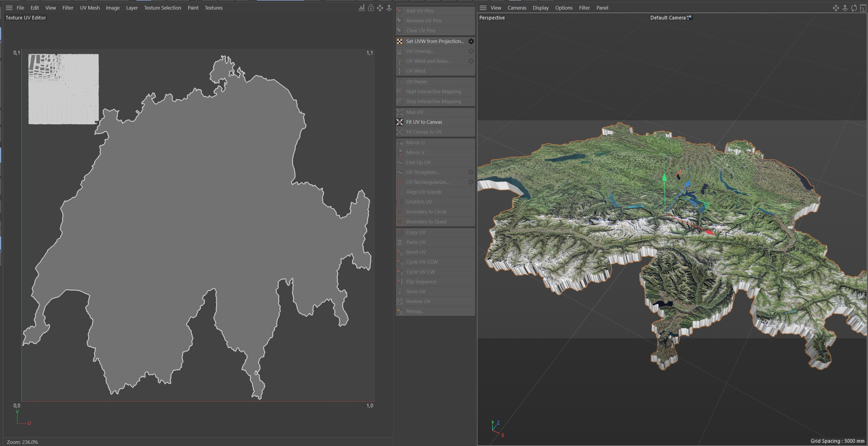868x446 pixels.
Task: Click the panel grip dotted handle
Action: coord(435,4)
